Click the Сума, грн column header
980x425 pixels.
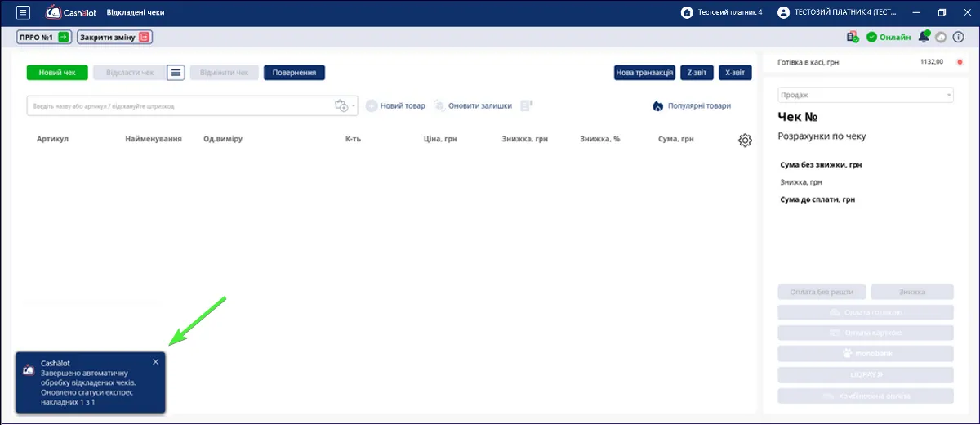(676, 139)
